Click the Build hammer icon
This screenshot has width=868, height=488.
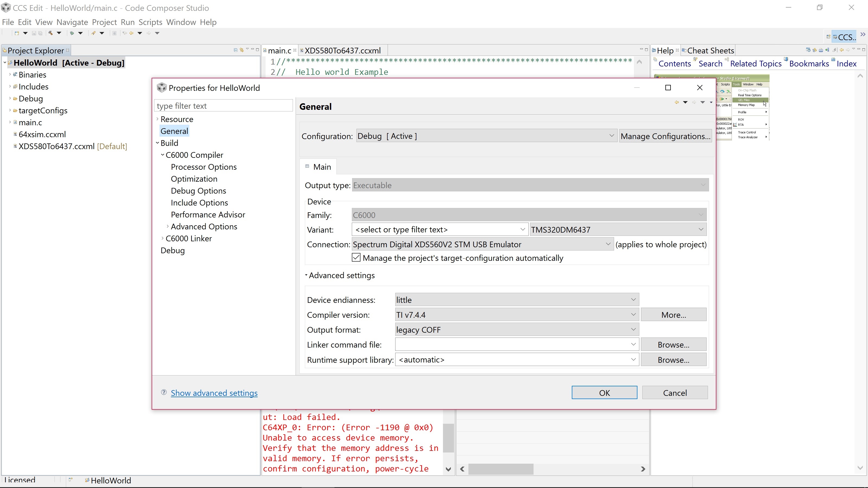point(50,33)
